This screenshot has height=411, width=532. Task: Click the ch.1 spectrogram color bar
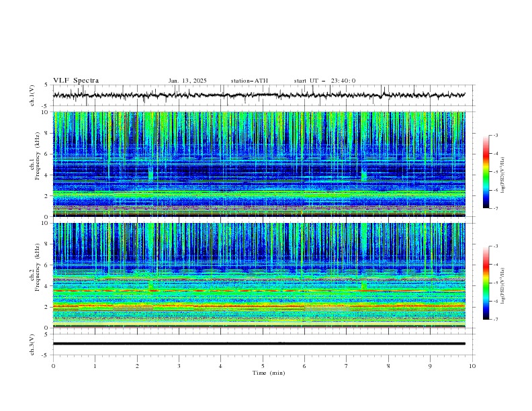click(x=486, y=172)
